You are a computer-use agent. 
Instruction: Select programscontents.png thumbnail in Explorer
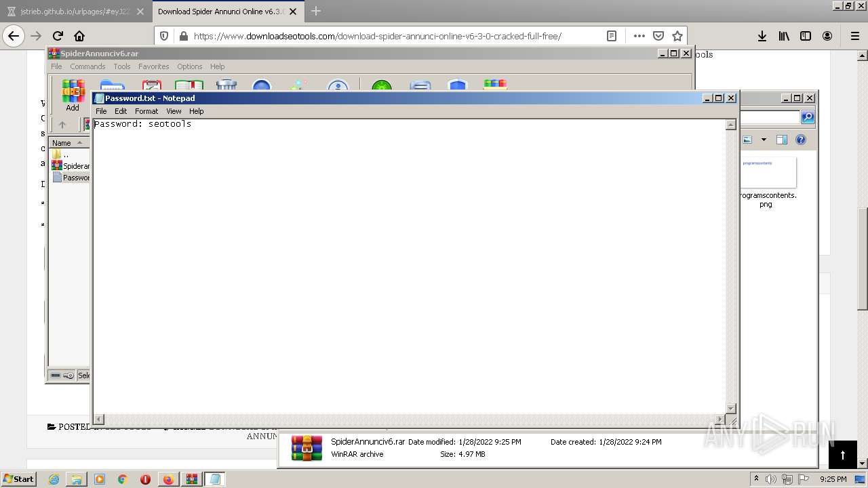tap(768, 173)
